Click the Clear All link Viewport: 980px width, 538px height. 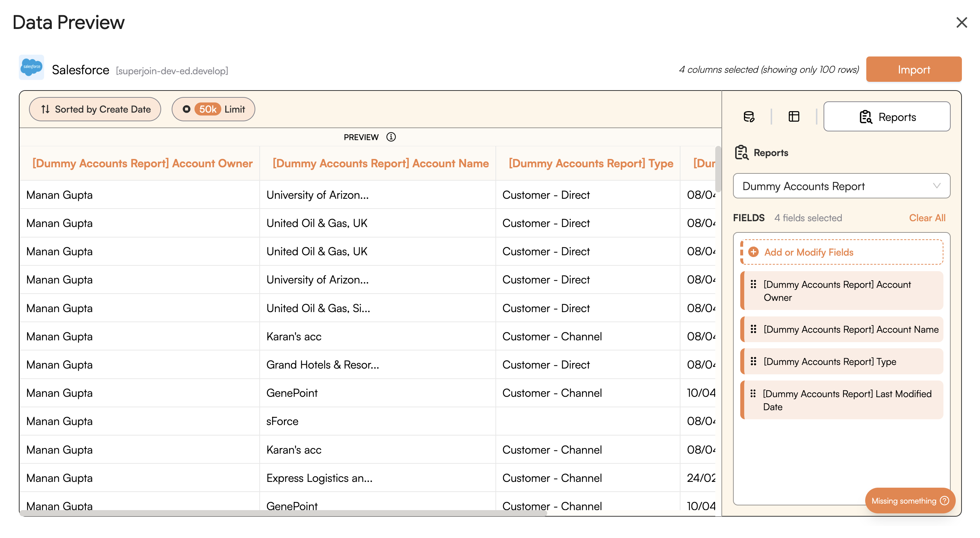(927, 218)
